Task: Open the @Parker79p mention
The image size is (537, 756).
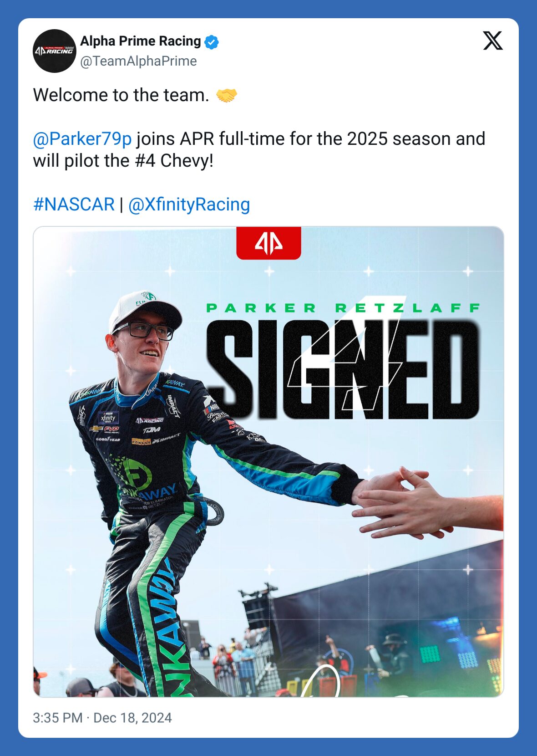Action: (x=82, y=139)
